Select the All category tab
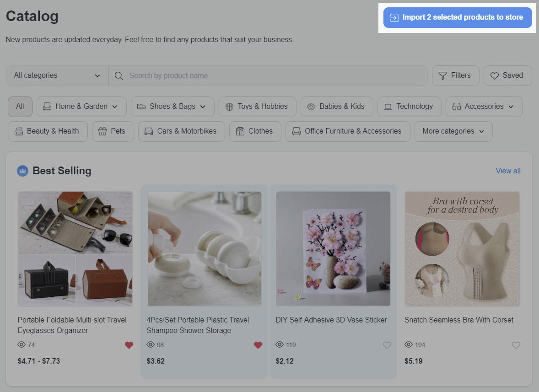Image resolution: width=539 pixels, height=392 pixels. tap(20, 107)
